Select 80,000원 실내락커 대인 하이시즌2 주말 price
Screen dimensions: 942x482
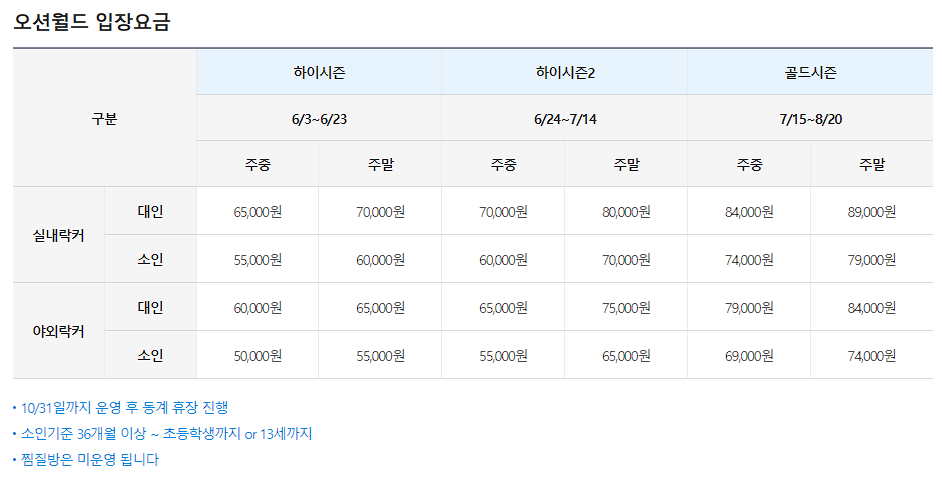click(626, 212)
